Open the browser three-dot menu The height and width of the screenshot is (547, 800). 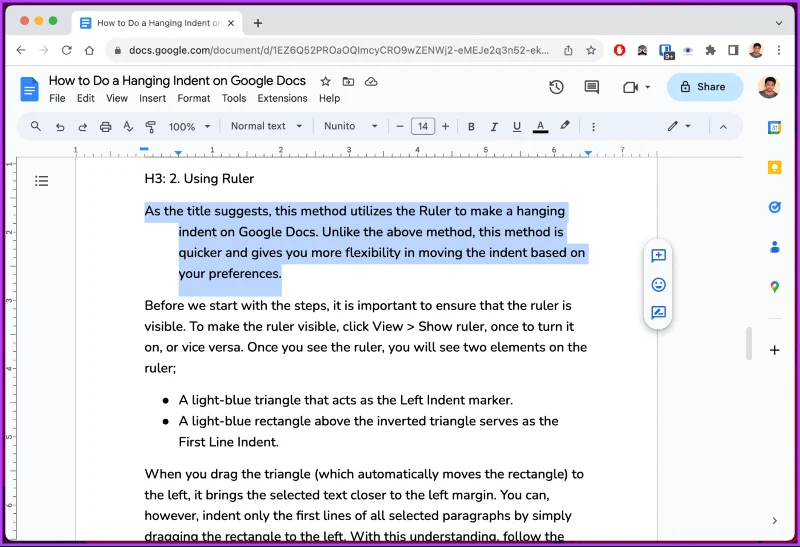[x=779, y=50]
